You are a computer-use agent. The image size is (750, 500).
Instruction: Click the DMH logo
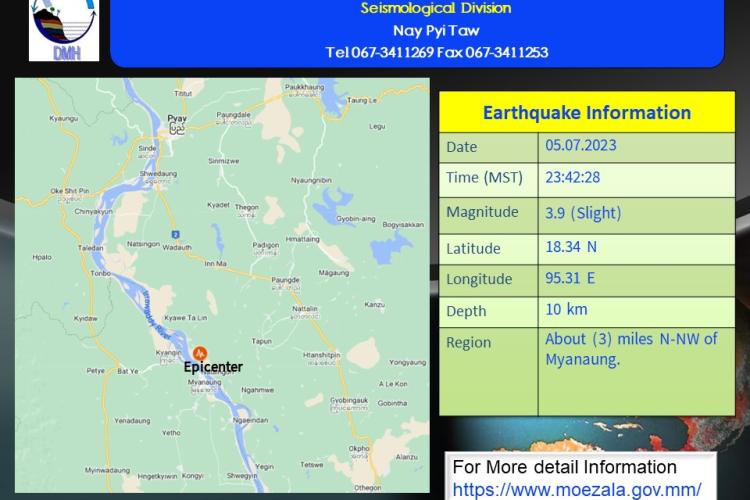point(64,30)
